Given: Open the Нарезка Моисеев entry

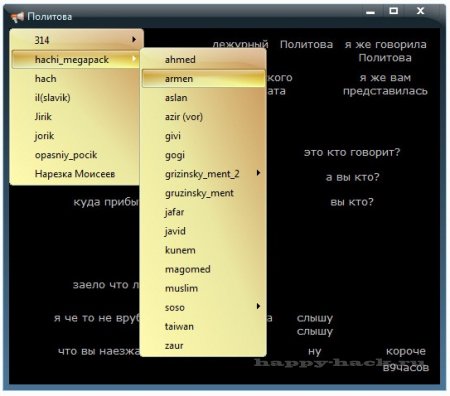Looking at the screenshot, I should coord(75,174).
